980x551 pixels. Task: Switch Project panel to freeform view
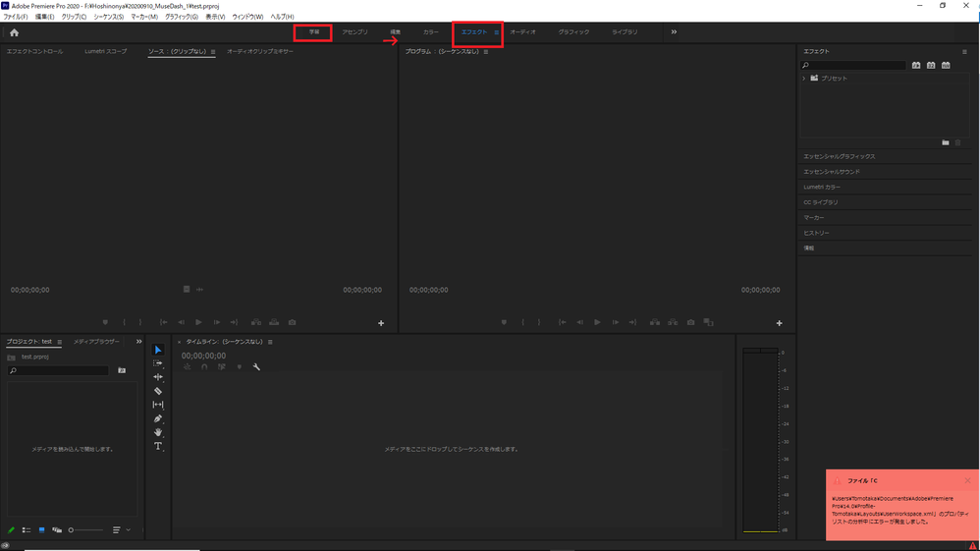(57, 529)
